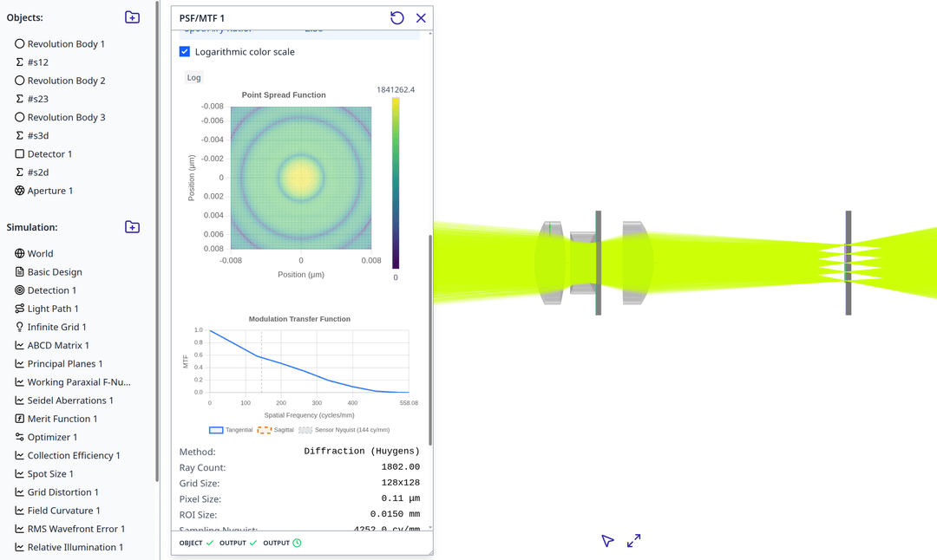This screenshot has height=560, width=937.
Task: Click the green check beside OBJECT status
Action: pos(210,544)
